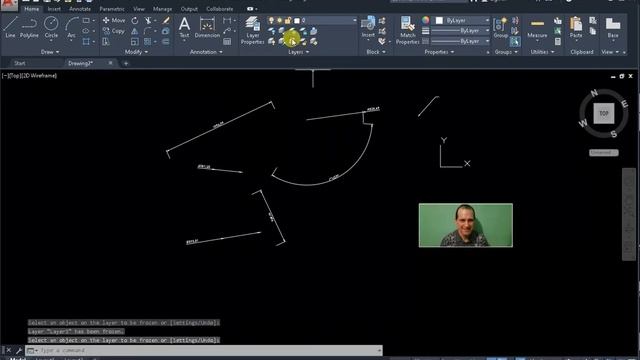Click the Group icon

(x=500, y=28)
